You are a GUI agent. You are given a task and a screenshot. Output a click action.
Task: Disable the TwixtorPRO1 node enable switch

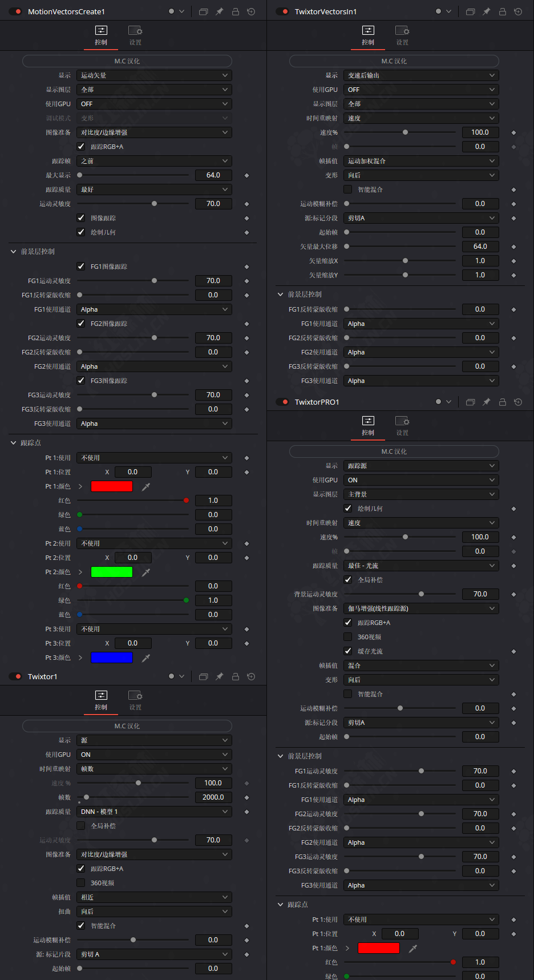tap(282, 402)
